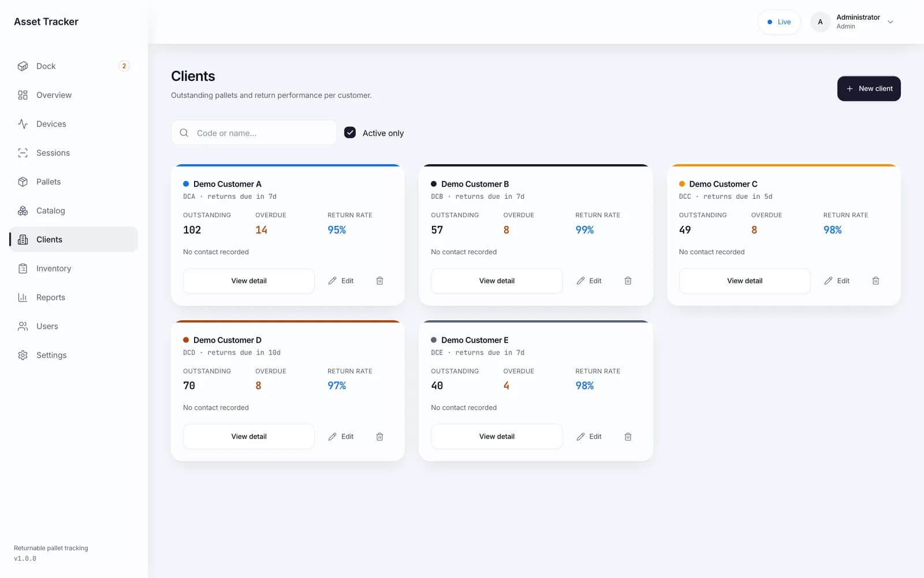Viewport: 924px width, 578px height.
Task: Create a New client
Action: [869, 88]
